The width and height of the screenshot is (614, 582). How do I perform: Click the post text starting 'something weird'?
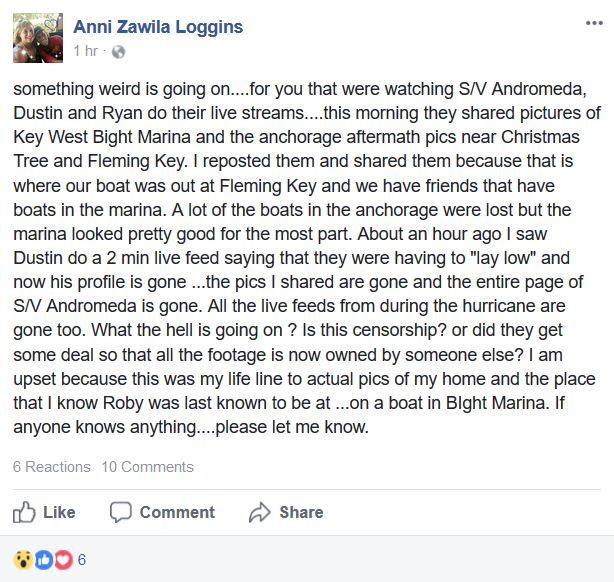(307, 258)
